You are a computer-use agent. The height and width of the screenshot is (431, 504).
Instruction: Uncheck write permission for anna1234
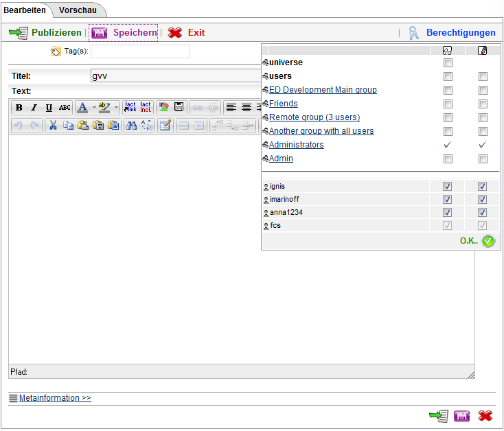click(x=482, y=212)
